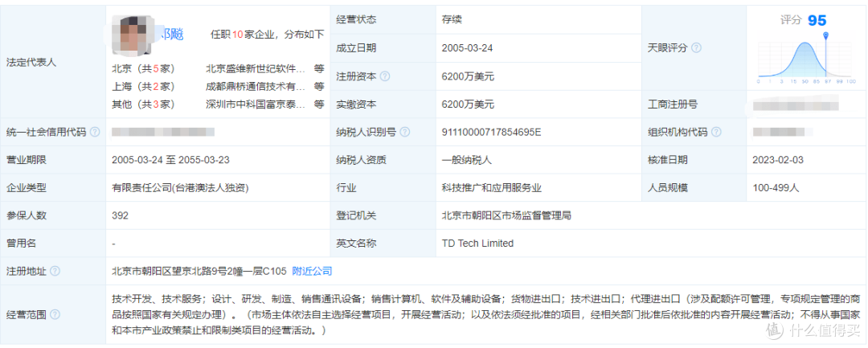Click the 核准日期 value 2023-02-03
The width and height of the screenshot is (868, 348).
[778, 160]
